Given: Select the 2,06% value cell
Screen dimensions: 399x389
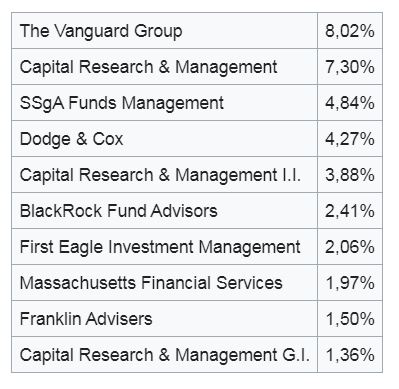Looking at the screenshot, I should click(350, 247).
